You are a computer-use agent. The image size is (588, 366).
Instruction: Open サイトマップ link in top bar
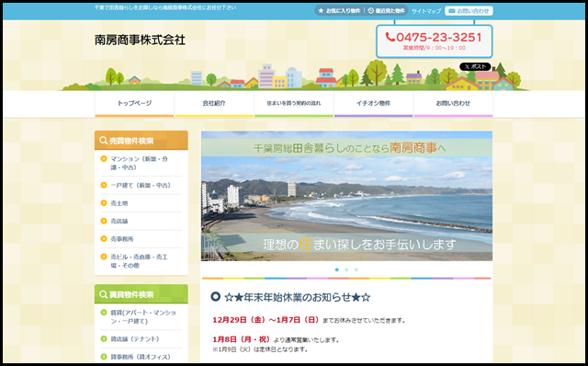point(426,11)
